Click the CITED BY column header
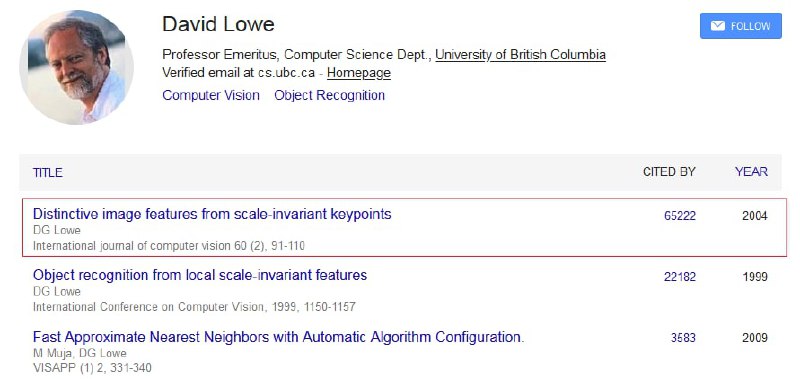Image resolution: width=800 pixels, height=379 pixels. point(669,172)
